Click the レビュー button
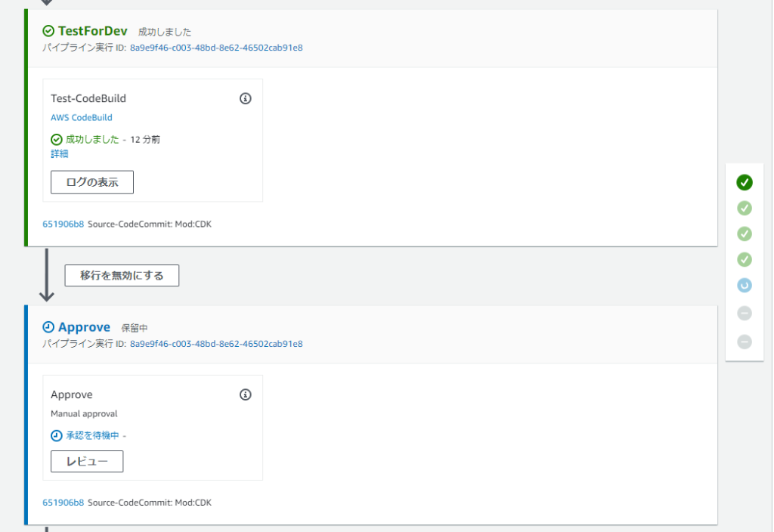The width and height of the screenshot is (774, 532). tap(87, 462)
